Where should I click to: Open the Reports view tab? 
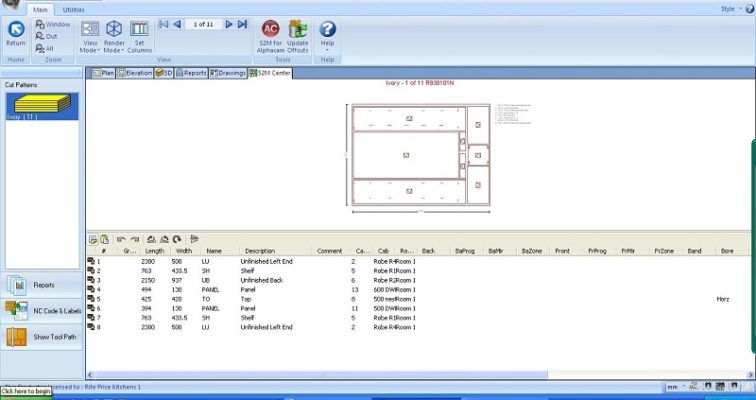pyautogui.click(x=191, y=73)
